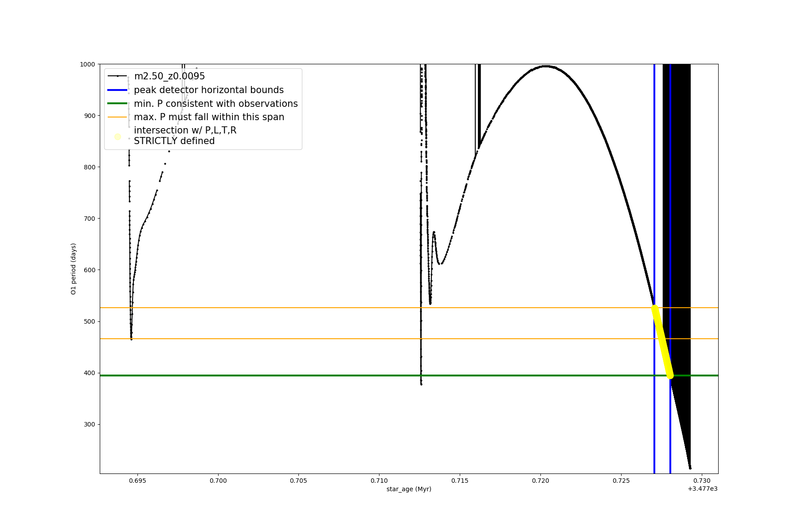Click the m2.50_z0.0095 legend label
Screen dimensions: 798x532
(x=169, y=76)
